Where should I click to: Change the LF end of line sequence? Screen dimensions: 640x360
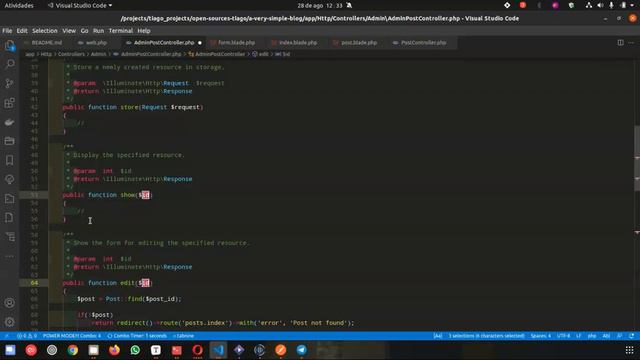[578, 336]
